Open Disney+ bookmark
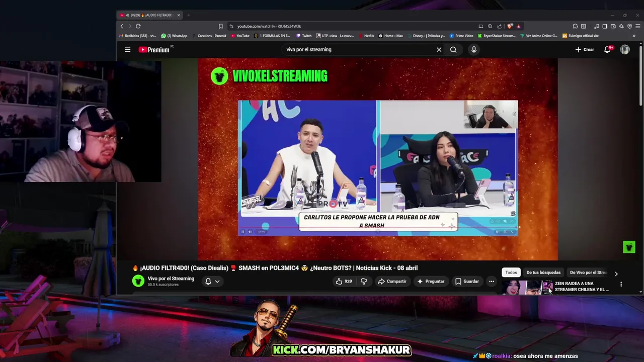 click(x=426, y=36)
